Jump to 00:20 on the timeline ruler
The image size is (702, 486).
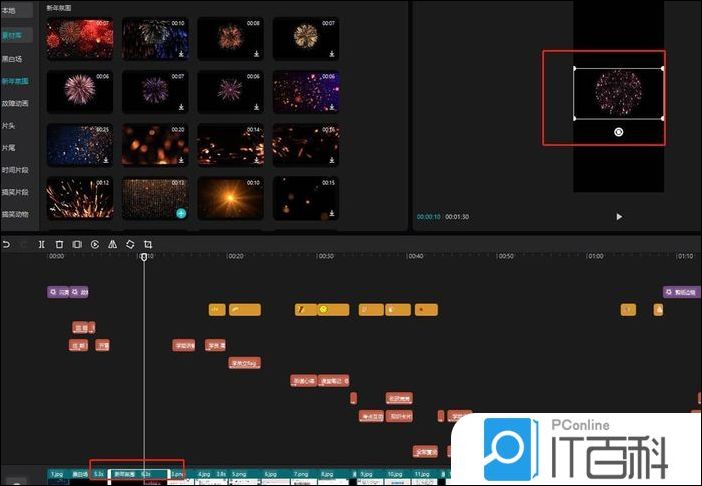pos(235,256)
